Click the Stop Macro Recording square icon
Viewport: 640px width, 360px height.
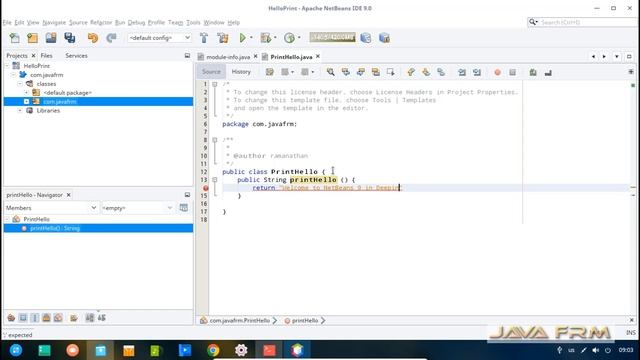pos(512,72)
